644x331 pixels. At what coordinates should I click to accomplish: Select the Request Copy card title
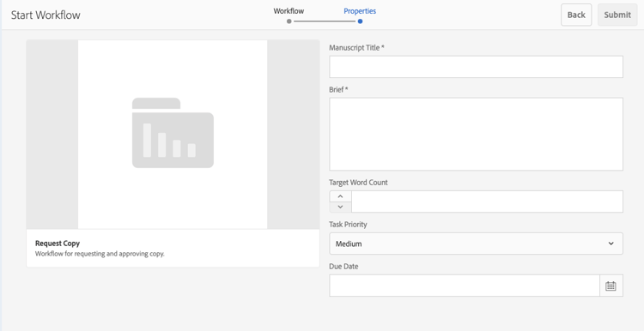(x=58, y=244)
